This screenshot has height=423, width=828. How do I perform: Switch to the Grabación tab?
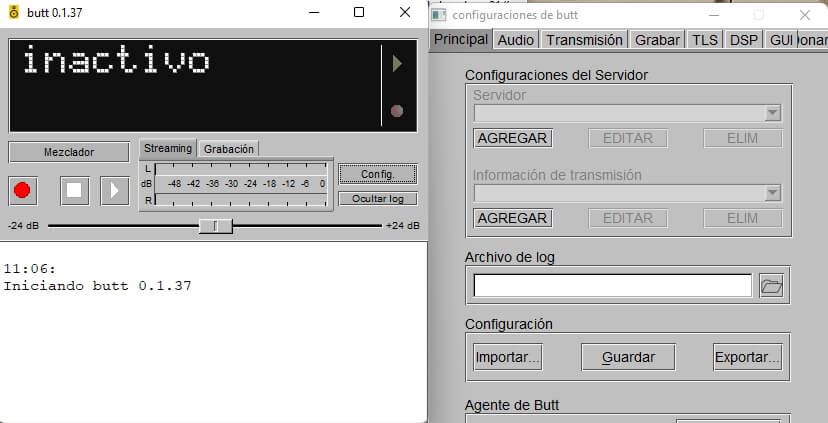[229, 149]
